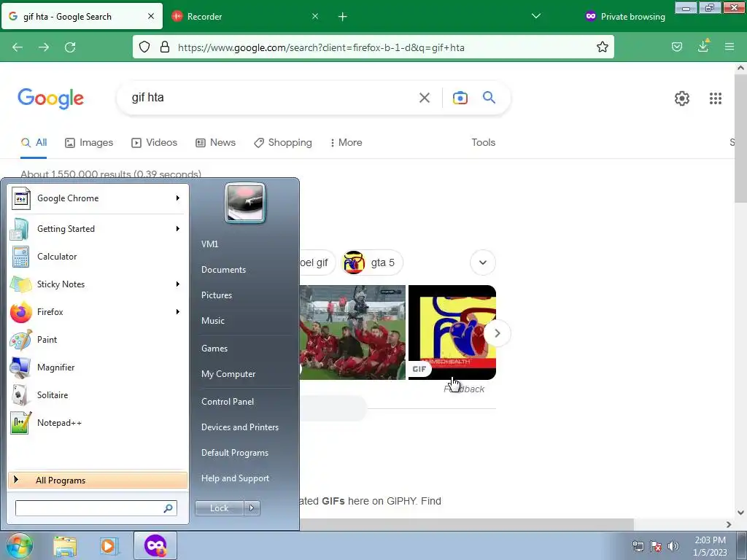
Task: Clear the Google search box
Action: coord(425,98)
